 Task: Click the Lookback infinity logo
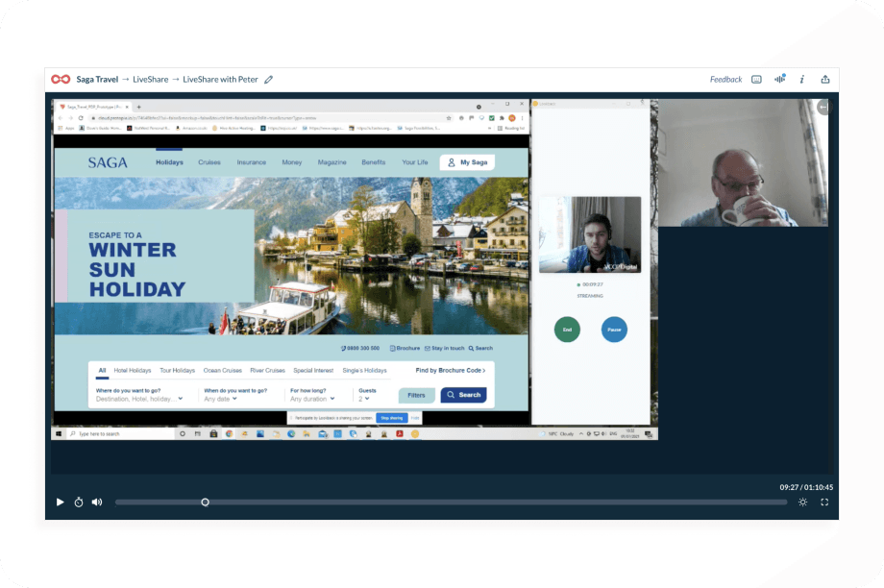click(61, 80)
